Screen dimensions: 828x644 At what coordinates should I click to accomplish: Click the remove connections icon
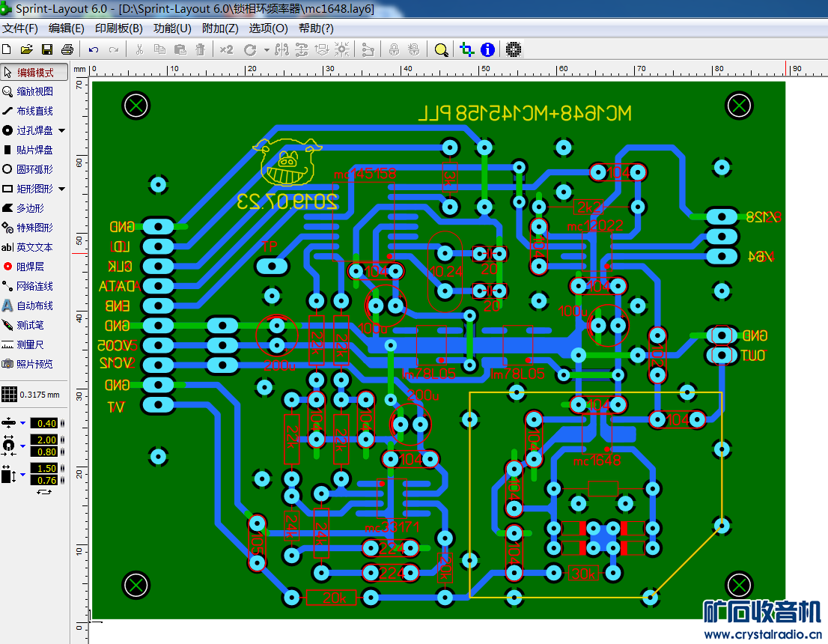click(368, 49)
